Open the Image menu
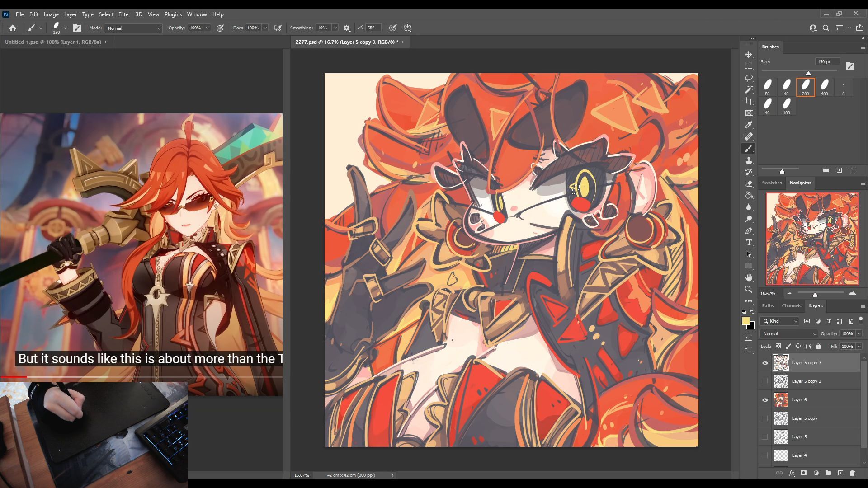This screenshot has width=868, height=488. 51,14
